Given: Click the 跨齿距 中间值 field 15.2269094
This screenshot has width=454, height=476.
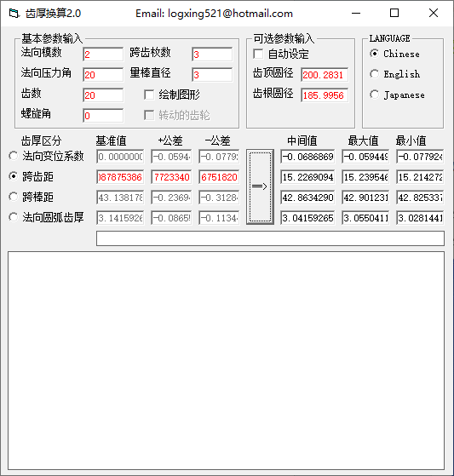Looking at the screenshot, I should click(307, 177).
